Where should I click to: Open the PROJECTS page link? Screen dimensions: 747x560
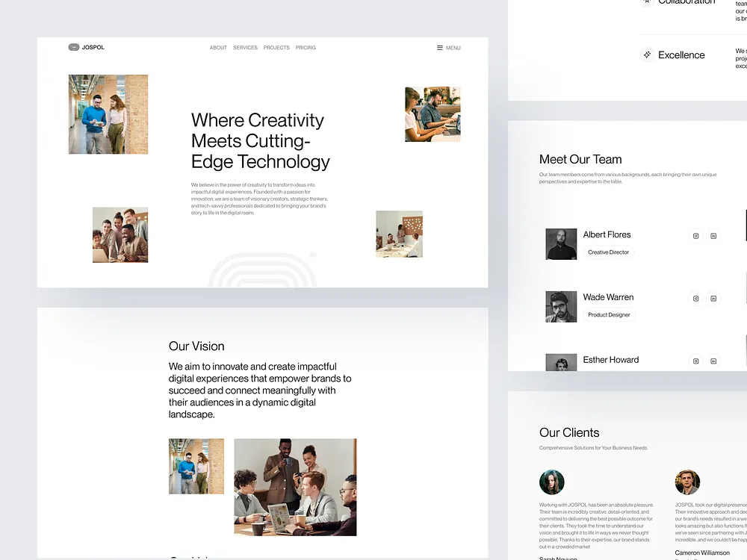point(276,47)
